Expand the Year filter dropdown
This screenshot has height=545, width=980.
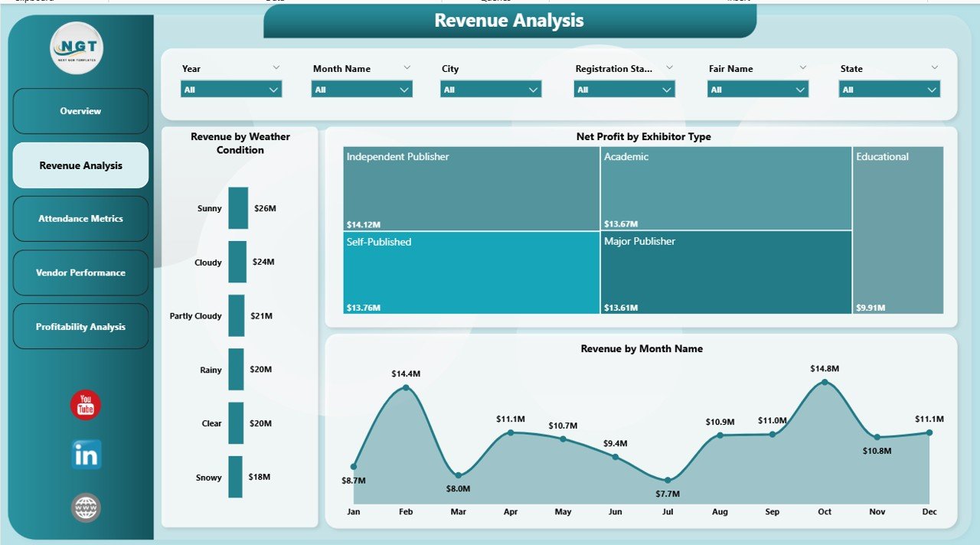(x=231, y=90)
